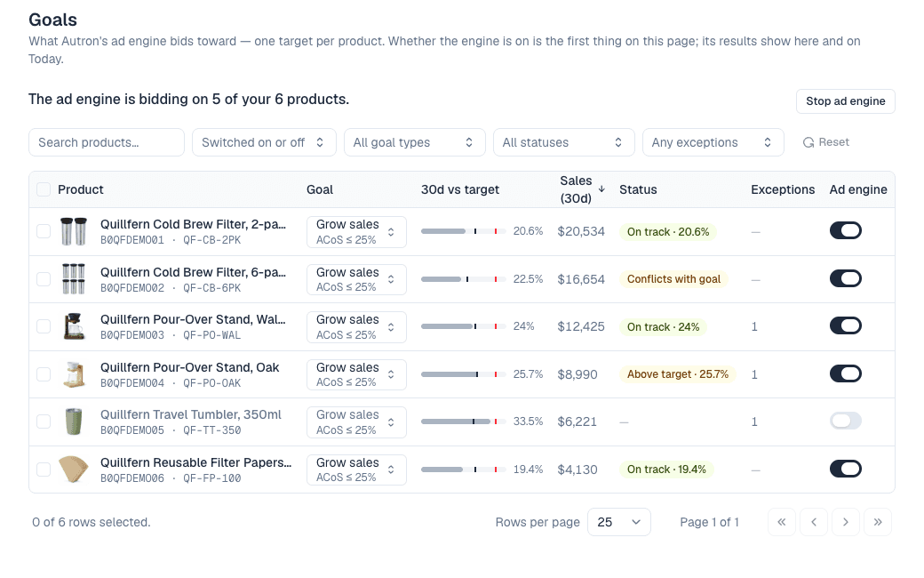This screenshot has width=924, height=578.
Task: Click the Sales (30d) sort arrow icon
Action: 601,189
